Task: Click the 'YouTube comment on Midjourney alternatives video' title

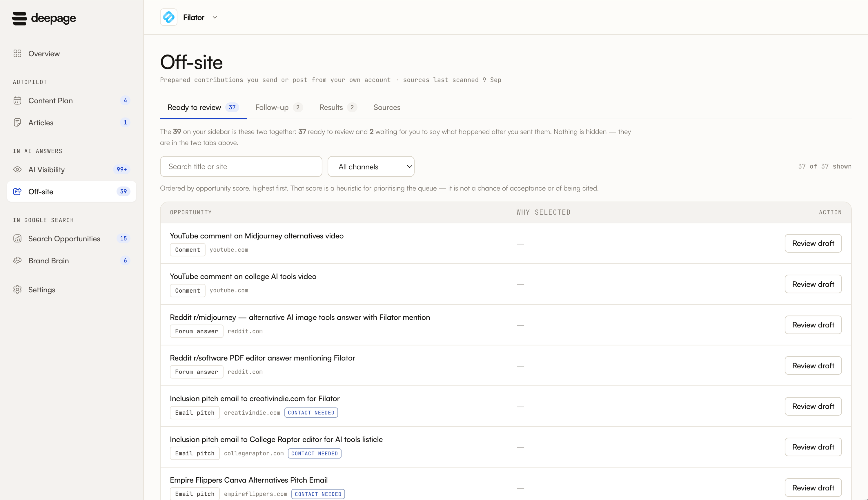Action: pyautogui.click(x=257, y=236)
